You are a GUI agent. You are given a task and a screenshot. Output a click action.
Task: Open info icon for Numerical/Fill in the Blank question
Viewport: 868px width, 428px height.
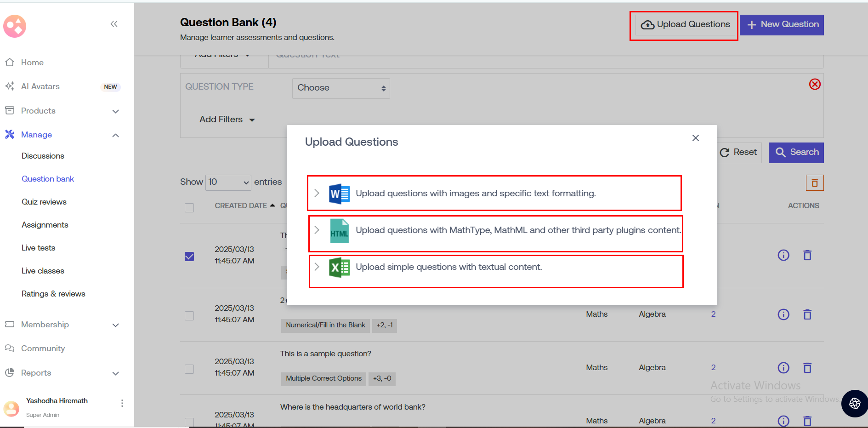783,314
